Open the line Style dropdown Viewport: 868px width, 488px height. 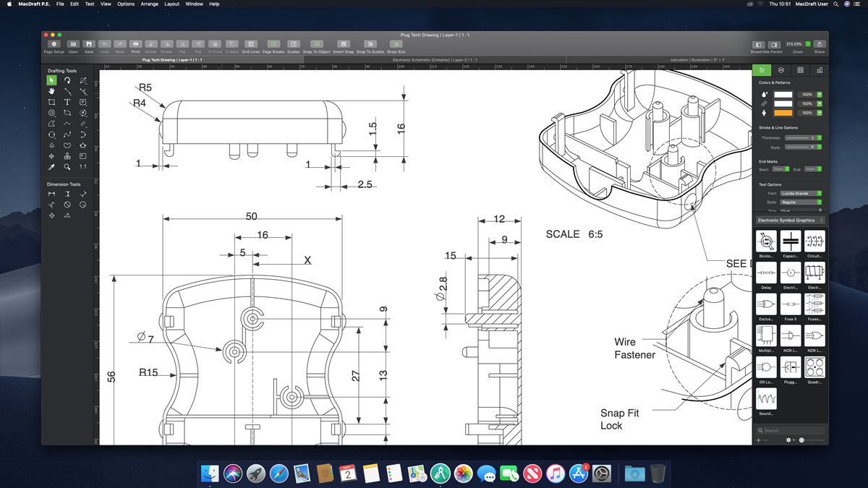pos(803,147)
